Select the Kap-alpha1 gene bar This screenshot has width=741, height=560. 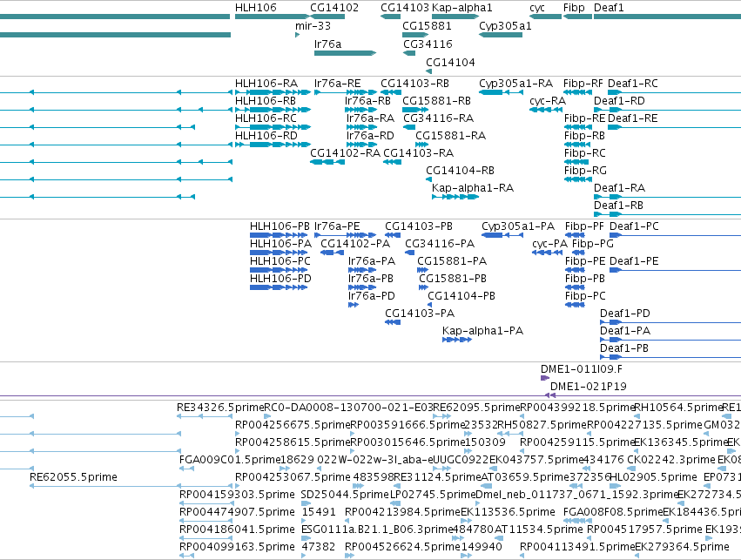click(x=455, y=17)
